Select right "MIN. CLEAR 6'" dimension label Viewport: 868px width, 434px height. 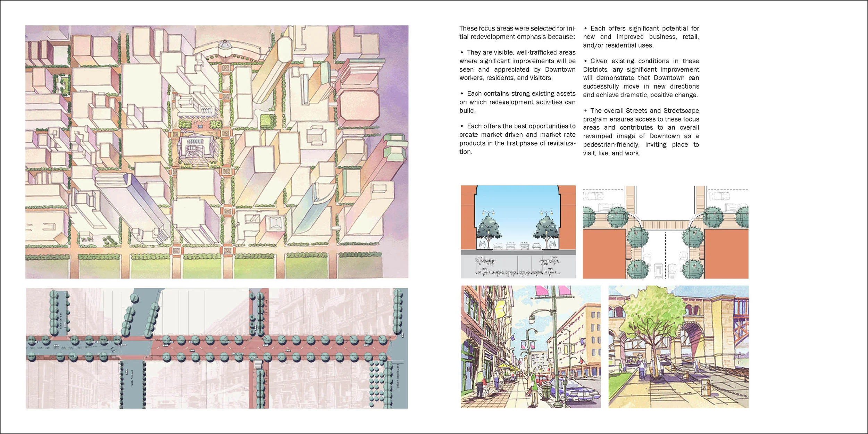click(x=555, y=261)
